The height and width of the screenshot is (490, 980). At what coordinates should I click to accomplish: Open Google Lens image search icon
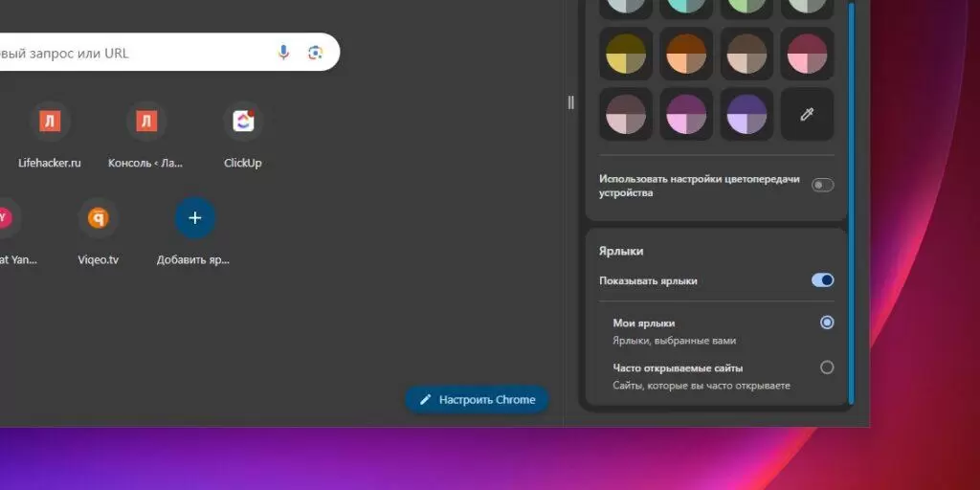point(316,53)
